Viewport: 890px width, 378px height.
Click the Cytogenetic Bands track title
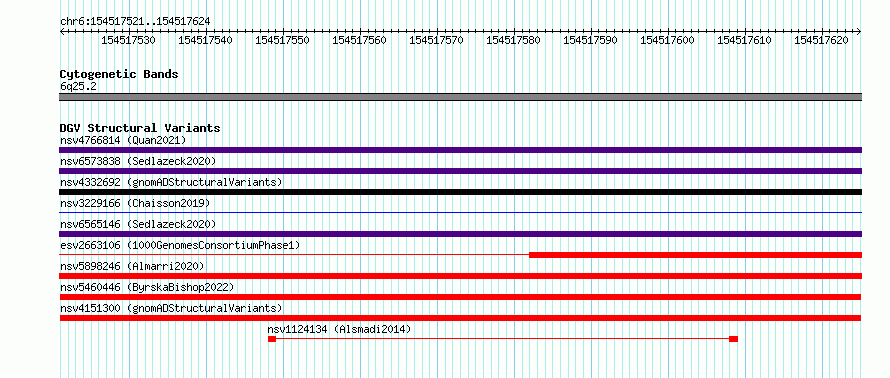coord(119,74)
